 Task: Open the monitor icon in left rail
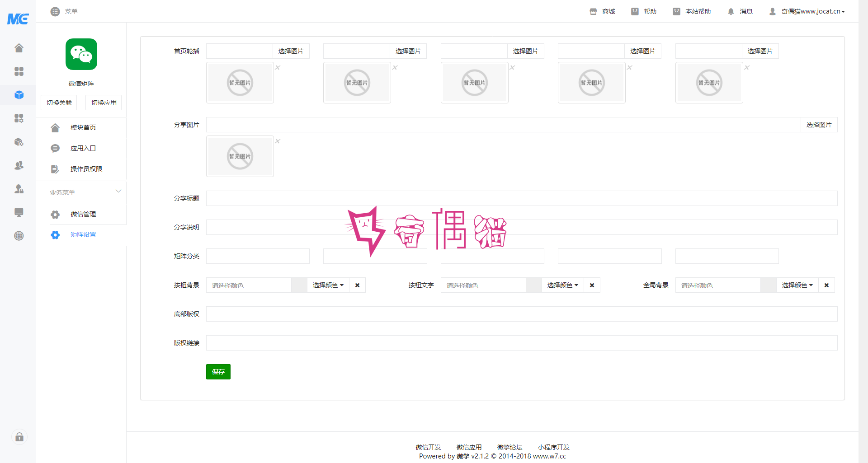[19, 212]
